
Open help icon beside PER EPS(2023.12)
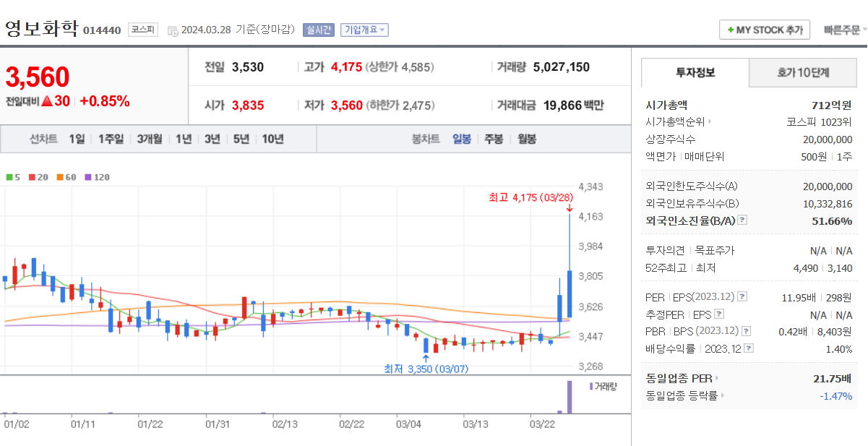(742, 297)
